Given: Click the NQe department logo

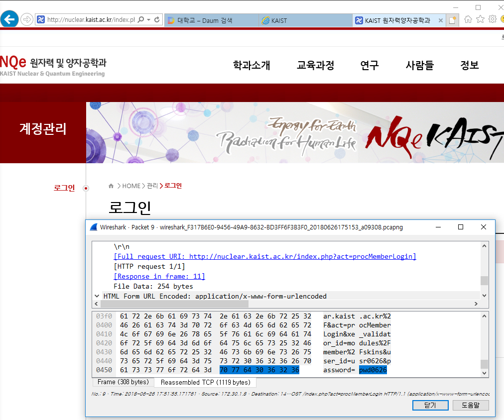Looking at the screenshot, I should pos(53,66).
